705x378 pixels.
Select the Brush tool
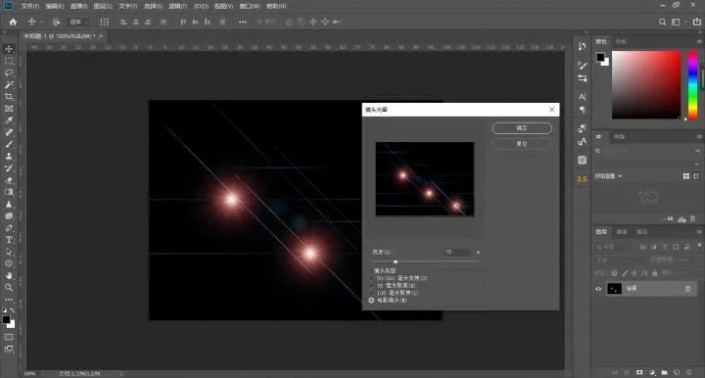pos(9,144)
